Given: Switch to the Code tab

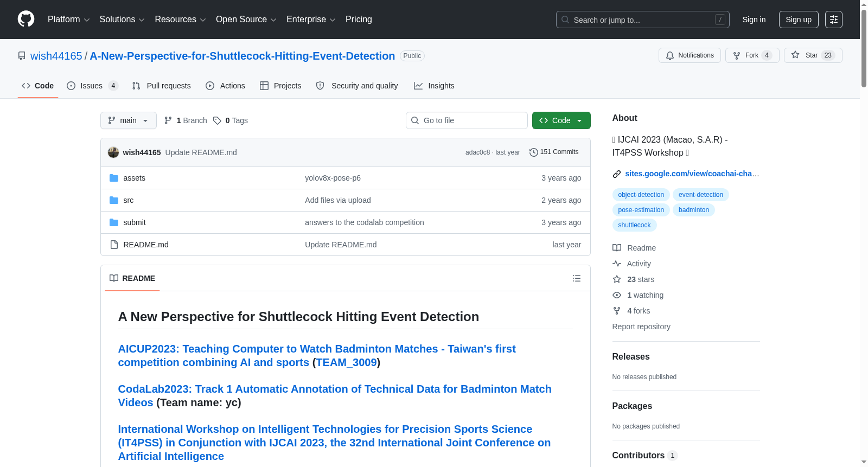Looking at the screenshot, I should (38, 86).
